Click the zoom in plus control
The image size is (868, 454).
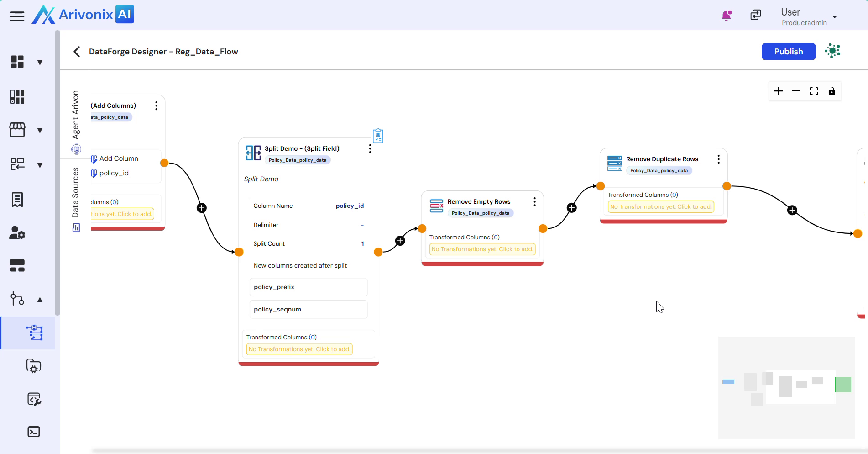(x=779, y=91)
